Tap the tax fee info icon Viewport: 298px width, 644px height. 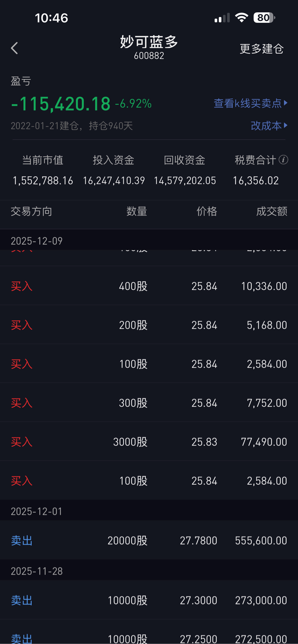point(284,160)
